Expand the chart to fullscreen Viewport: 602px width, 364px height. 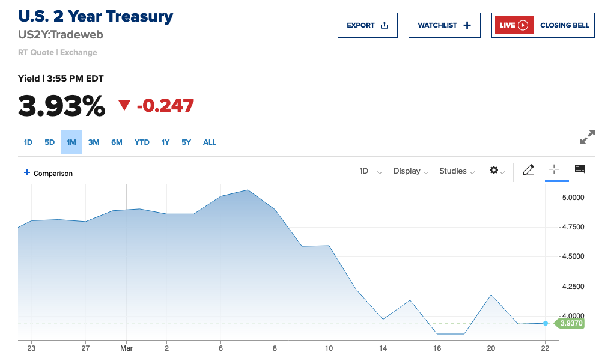pyautogui.click(x=587, y=137)
